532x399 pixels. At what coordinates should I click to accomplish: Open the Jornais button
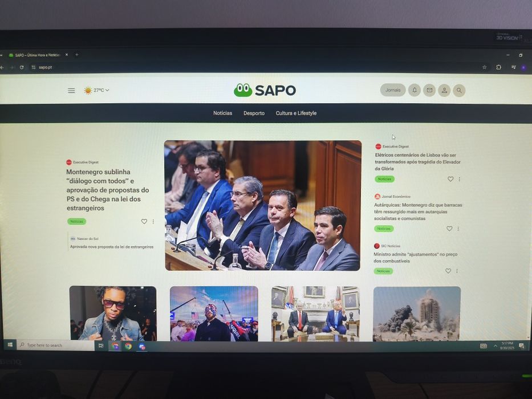coord(393,90)
